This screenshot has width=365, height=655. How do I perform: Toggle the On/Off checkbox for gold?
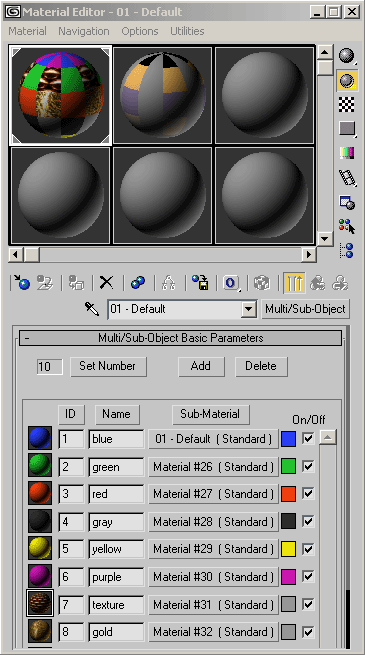click(308, 632)
